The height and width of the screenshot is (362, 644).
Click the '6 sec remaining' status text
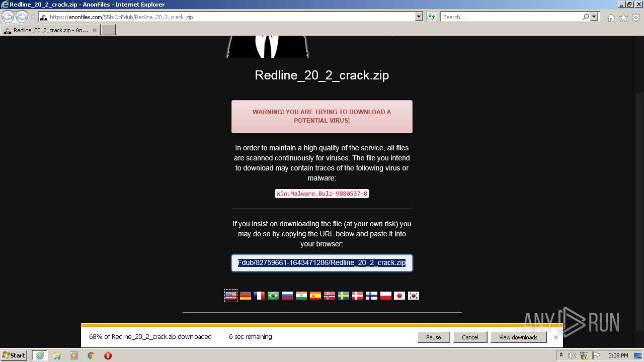coord(250,337)
